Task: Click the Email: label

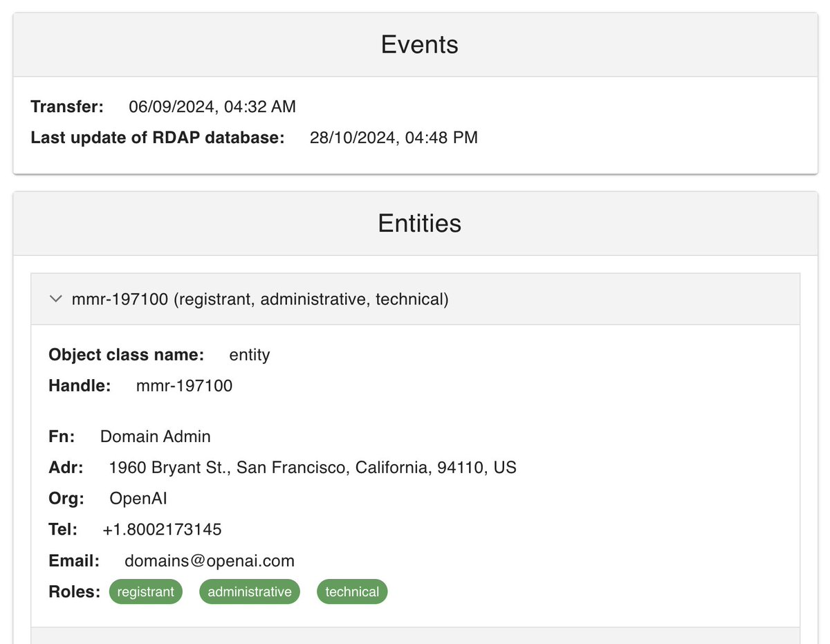Action: 74,561
